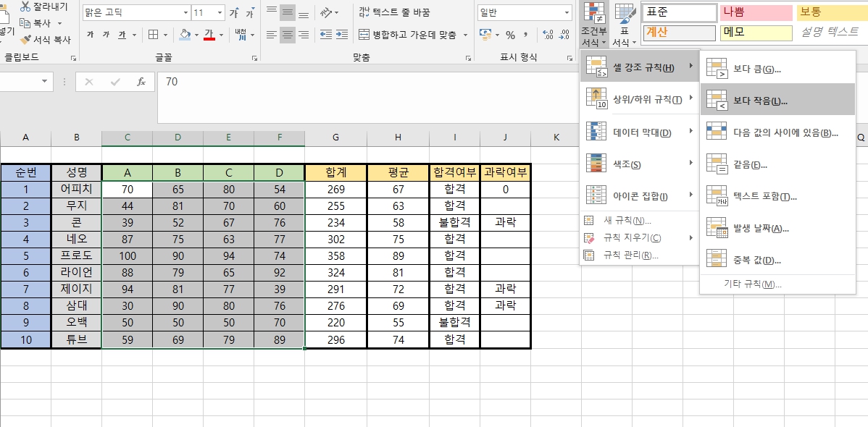Open Color Scales (색조) submenu
868x427 pixels.
tap(639, 164)
